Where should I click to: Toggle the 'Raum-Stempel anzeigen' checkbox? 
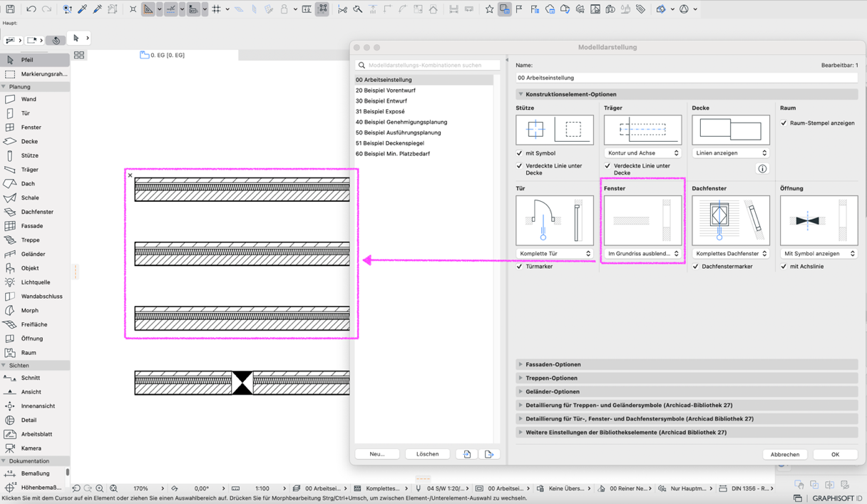pos(784,123)
